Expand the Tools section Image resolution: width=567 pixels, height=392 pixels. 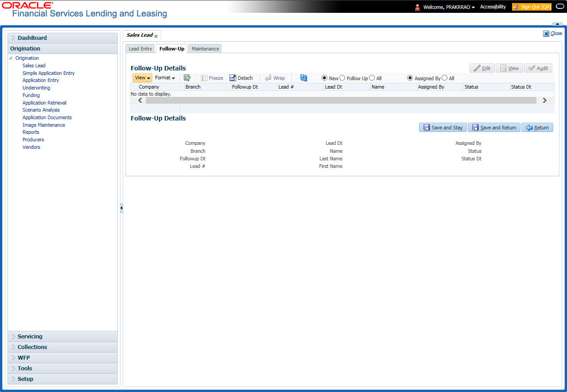13,369
